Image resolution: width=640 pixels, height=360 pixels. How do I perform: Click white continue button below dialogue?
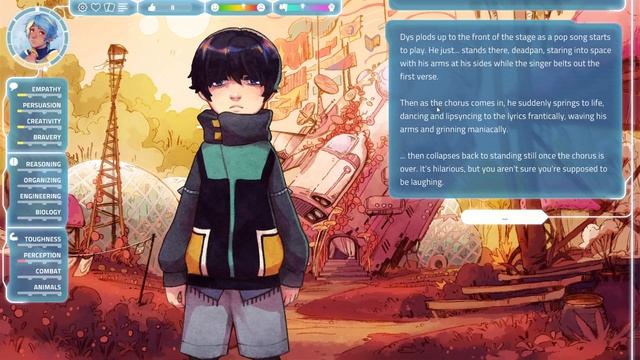(504, 218)
